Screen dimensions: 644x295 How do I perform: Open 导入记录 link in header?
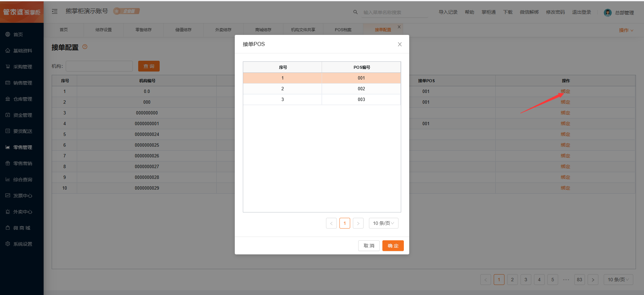(448, 12)
